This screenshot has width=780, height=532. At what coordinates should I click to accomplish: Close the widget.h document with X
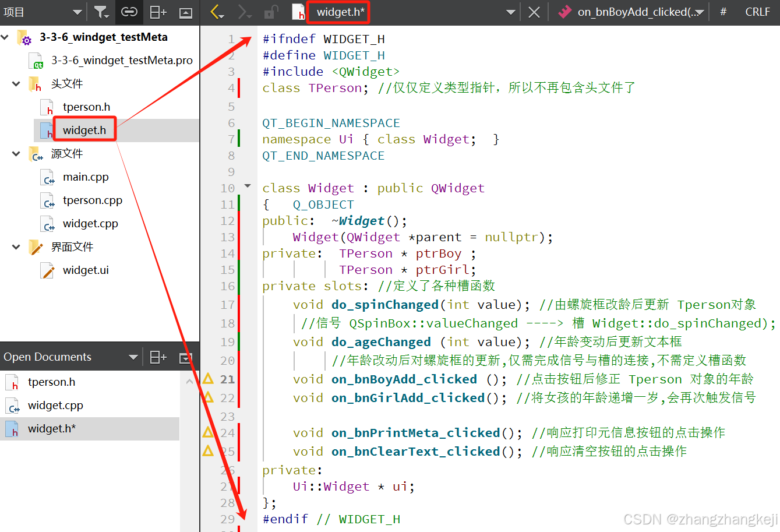tap(534, 12)
